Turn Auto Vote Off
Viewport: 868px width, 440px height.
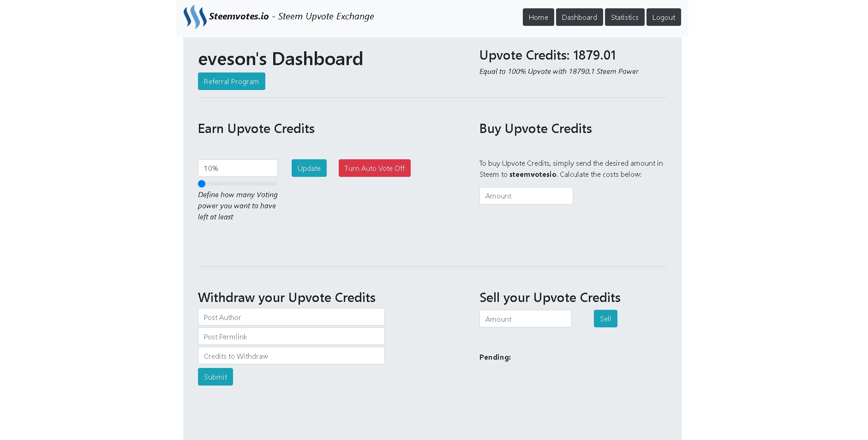click(374, 168)
